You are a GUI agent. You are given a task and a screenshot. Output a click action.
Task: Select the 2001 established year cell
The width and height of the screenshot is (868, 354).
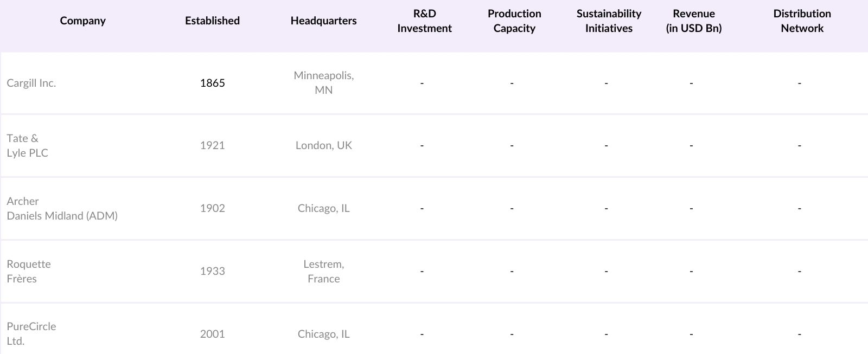[212, 334]
